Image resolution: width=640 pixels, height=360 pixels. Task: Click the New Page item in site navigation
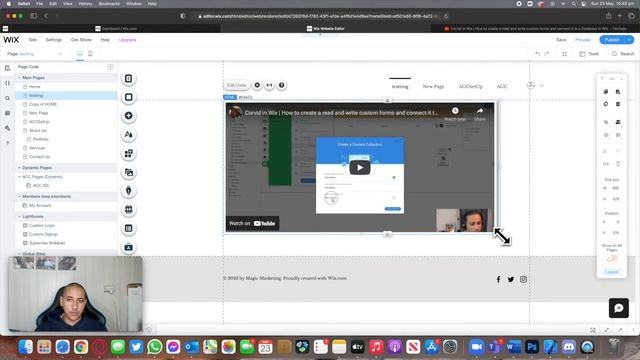433,86
